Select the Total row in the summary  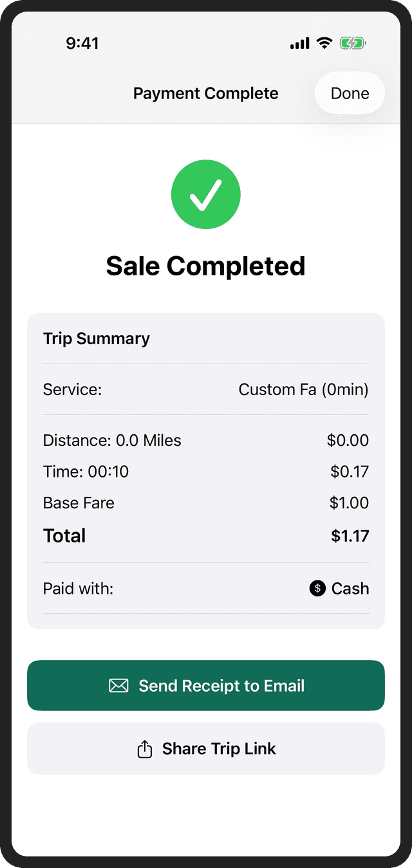206,535
